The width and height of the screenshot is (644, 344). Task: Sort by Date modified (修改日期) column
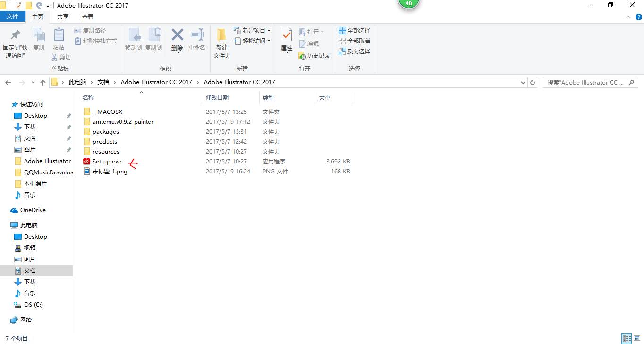[217, 97]
